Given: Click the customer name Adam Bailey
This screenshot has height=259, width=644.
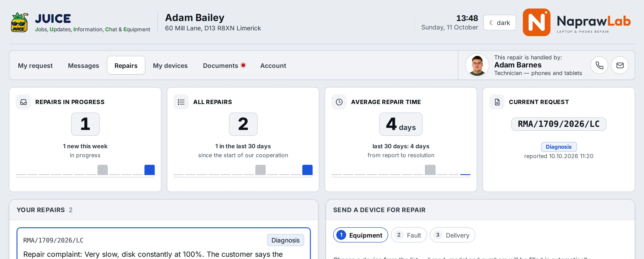Looking at the screenshot, I should point(195,17).
